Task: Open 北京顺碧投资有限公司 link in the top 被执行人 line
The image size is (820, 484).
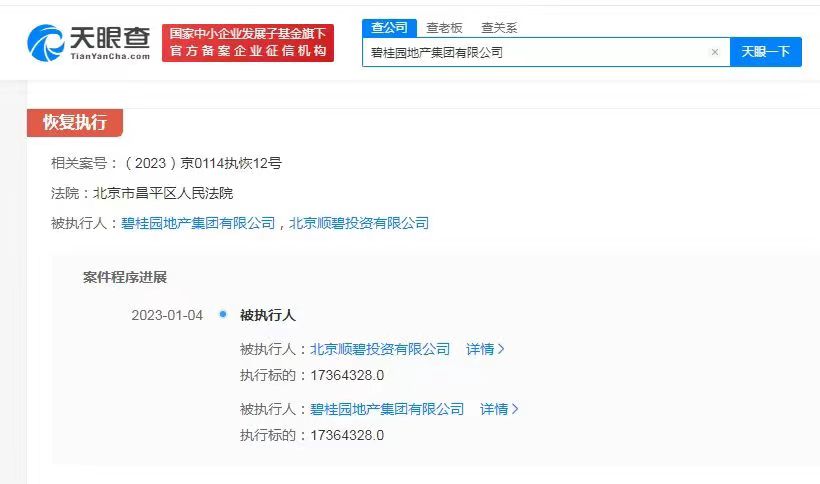Action: pos(359,223)
